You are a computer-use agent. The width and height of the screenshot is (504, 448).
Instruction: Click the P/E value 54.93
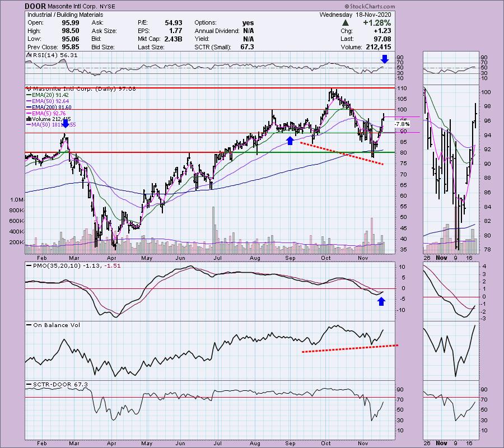click(x=174, y=23)
